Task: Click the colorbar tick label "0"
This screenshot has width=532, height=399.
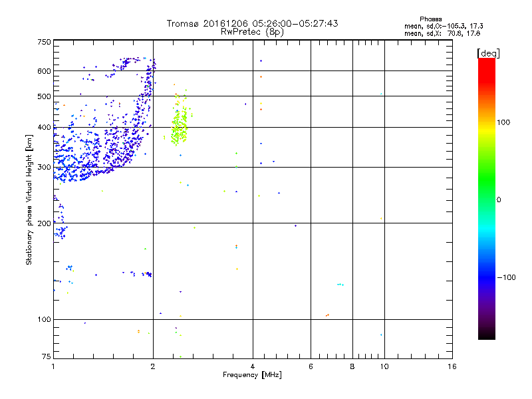Action: pyautogui.click(x=499, y=200)
